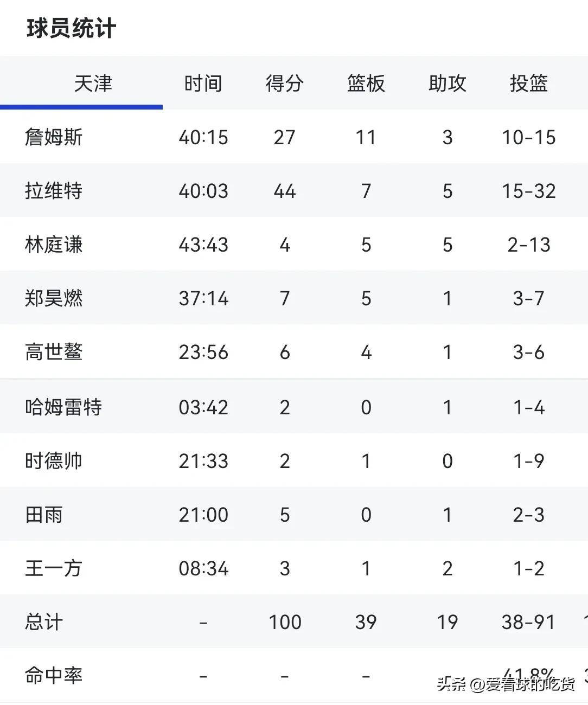588x705 pixels.
Task: Click the team total score 100
Action: [284, 622]
